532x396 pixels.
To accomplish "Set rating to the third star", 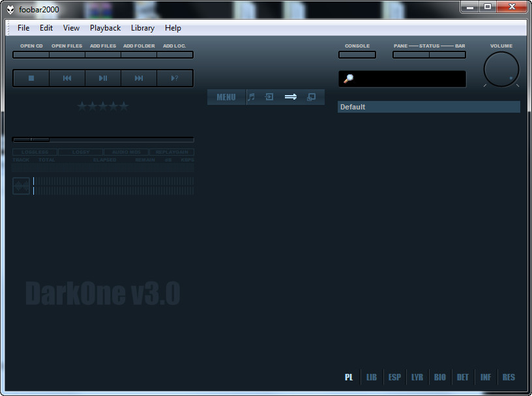I will click(103, 106).
